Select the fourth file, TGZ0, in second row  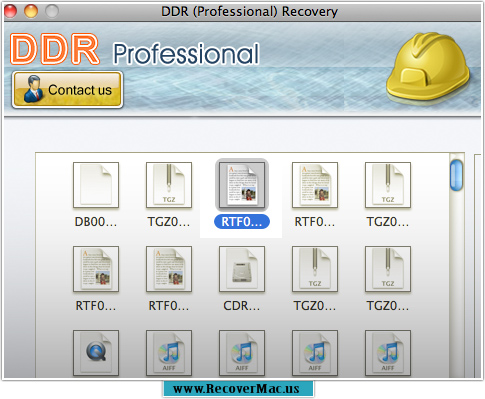[x=315, y=269]
